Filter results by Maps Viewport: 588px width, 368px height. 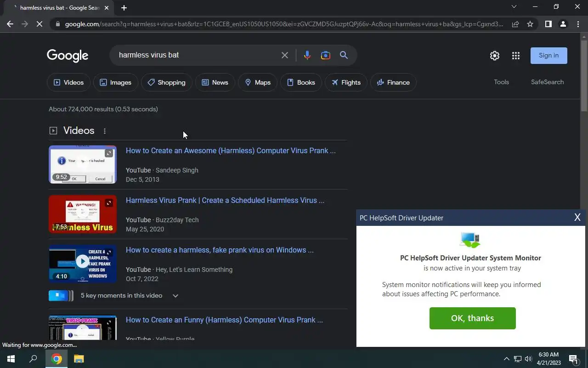257,82
